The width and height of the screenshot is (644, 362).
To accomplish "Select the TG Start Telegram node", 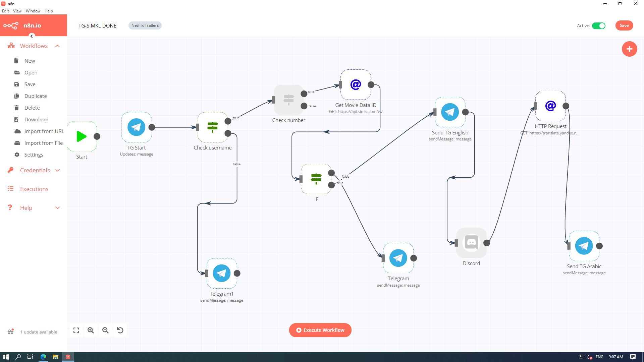I will pos(136,127).
